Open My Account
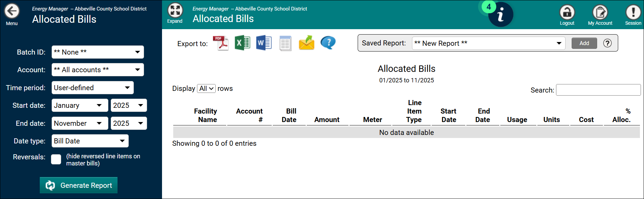The image size is (644, 199). point(600,13)
